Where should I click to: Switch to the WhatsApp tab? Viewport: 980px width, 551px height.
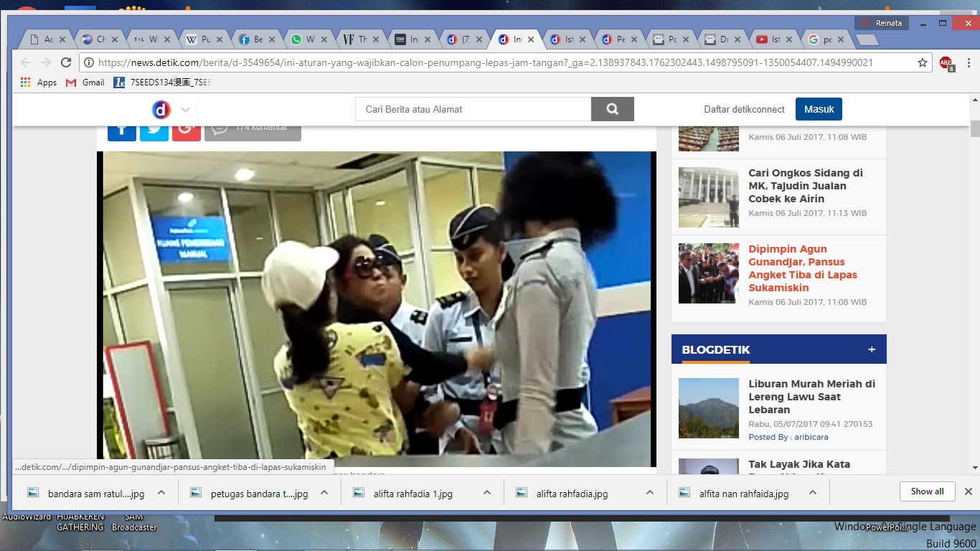[x=308, y=39]
